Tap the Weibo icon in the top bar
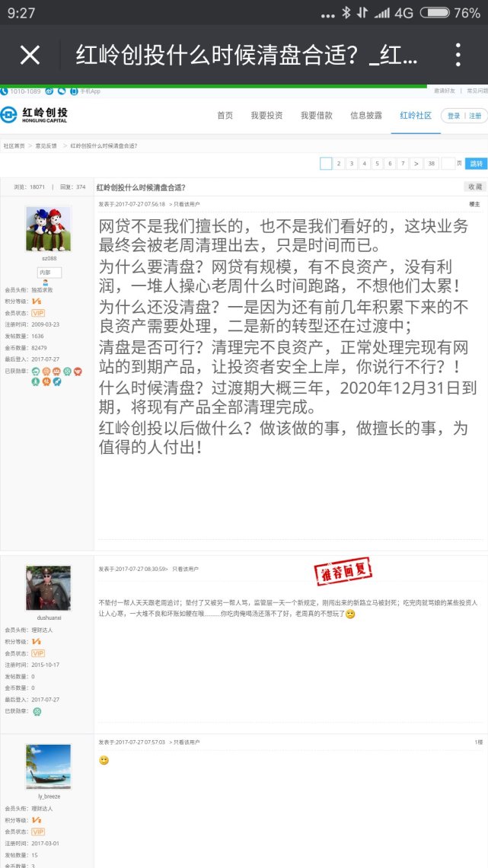488x868 pixels. [x=49, y=91]
